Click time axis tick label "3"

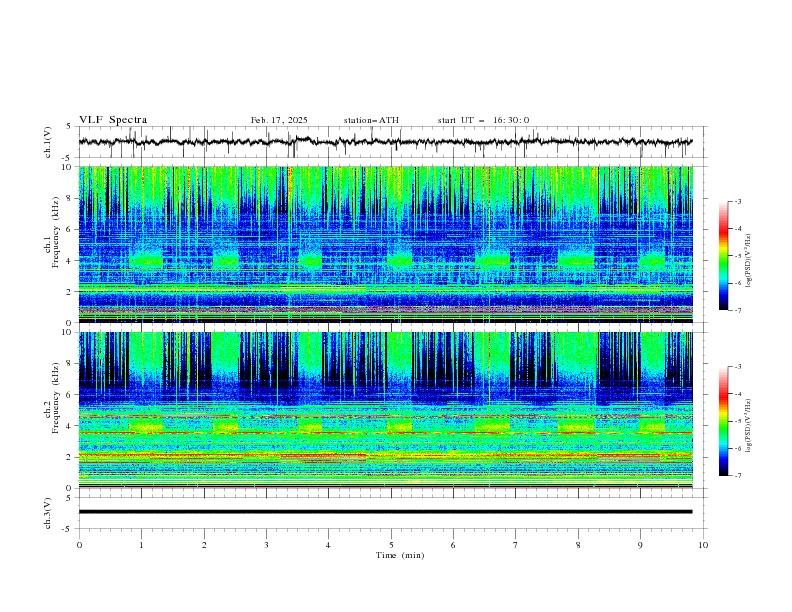click(x=266, y=545)
